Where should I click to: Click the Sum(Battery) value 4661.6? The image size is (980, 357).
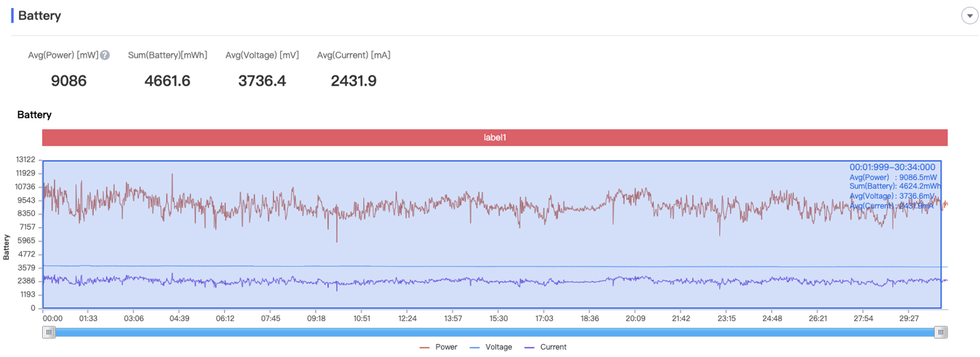pos(167,81)
